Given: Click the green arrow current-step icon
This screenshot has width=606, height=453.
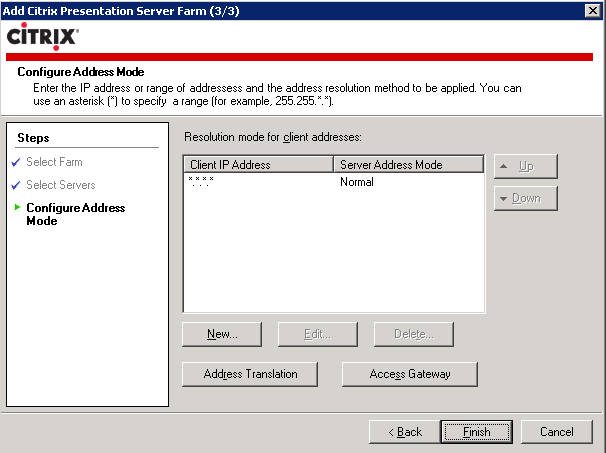Looking at the screenshot, I should pos(17,207).
